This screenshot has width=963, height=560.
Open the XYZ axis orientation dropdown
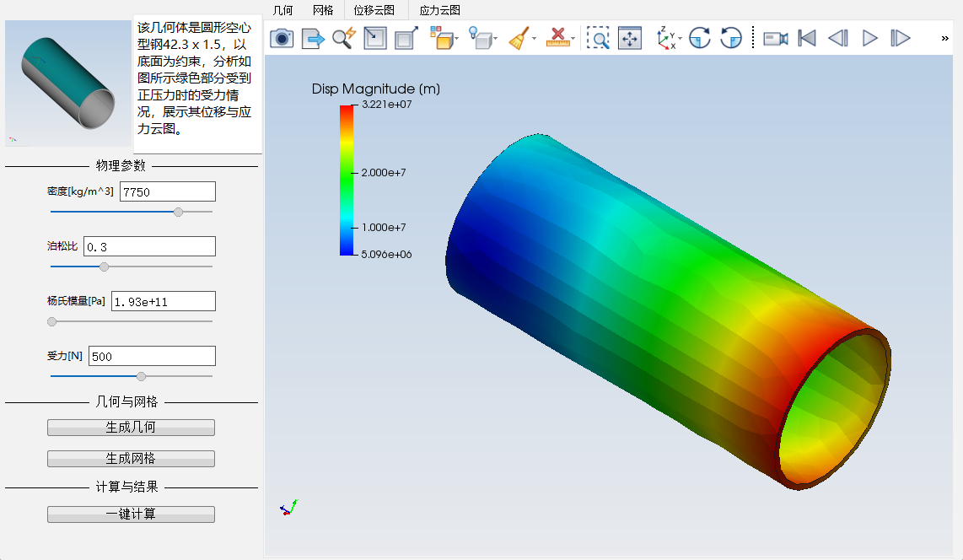(681, 38)
